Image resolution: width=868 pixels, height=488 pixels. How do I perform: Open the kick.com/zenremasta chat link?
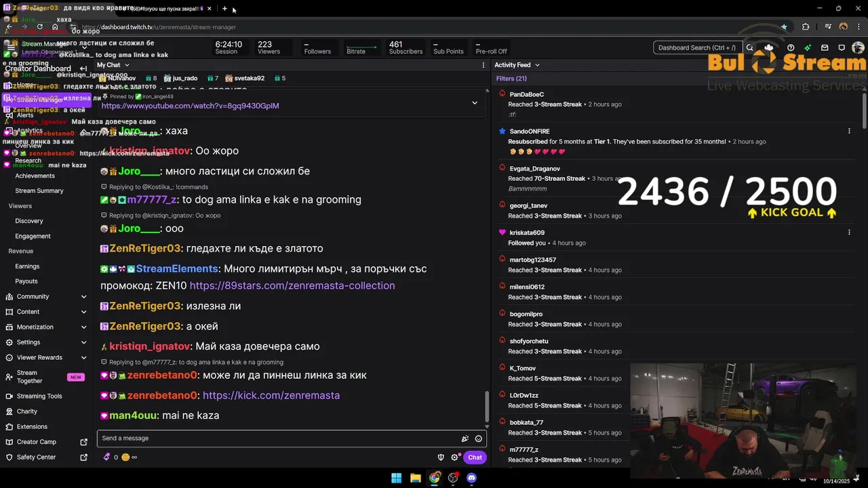pos(271,396)
